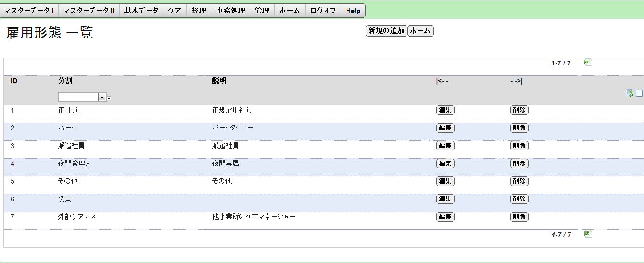This screenshot has height=263, width=644.
Task: Click the table refresh icon with green arrows
Action: pos(629,93)
